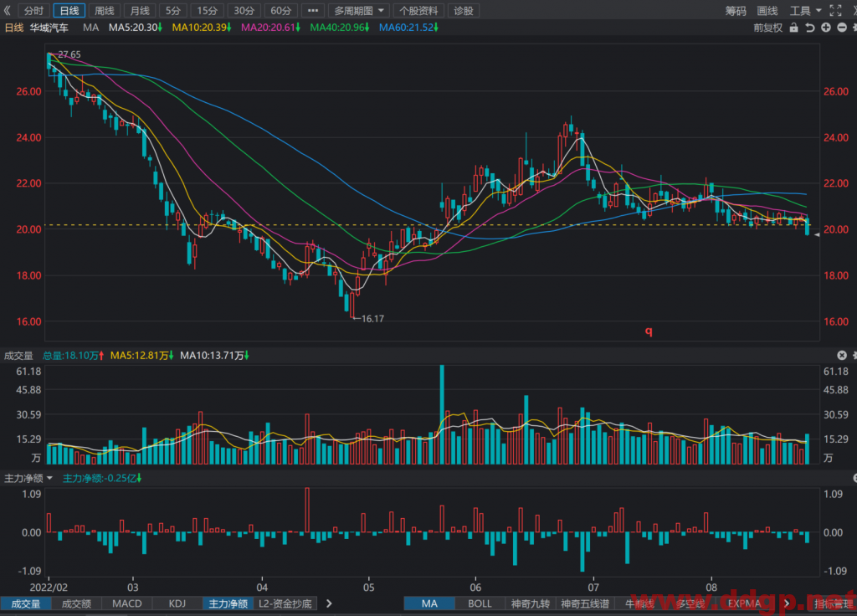Open 个股资料 stock information
The image size is (857, 616).
coord(418,10)
